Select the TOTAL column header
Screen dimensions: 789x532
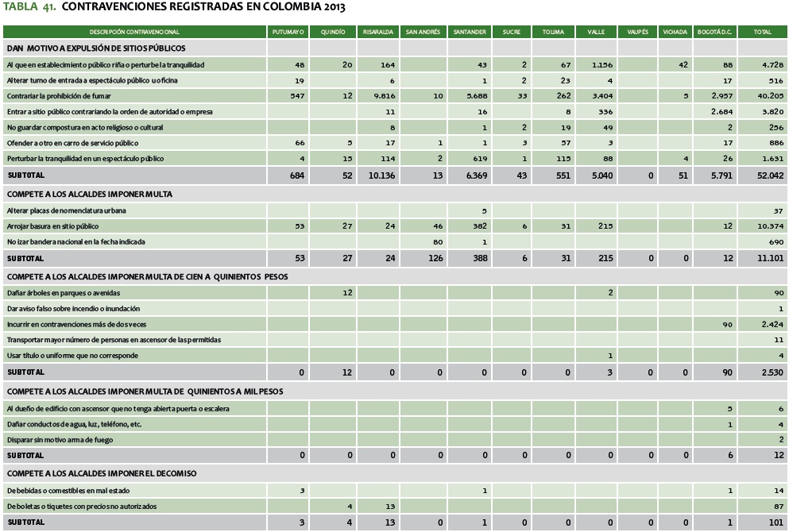tap(762, 32)
